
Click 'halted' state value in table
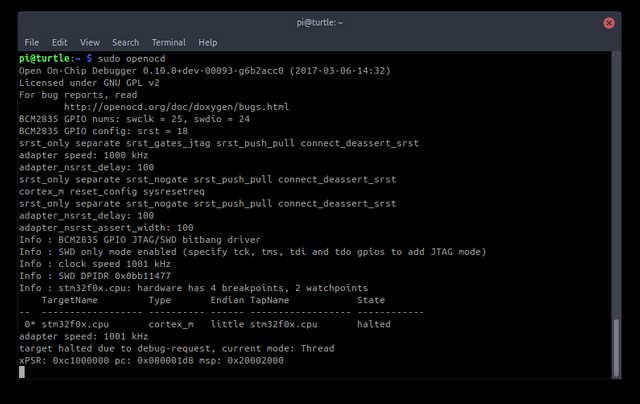[374, 324]
